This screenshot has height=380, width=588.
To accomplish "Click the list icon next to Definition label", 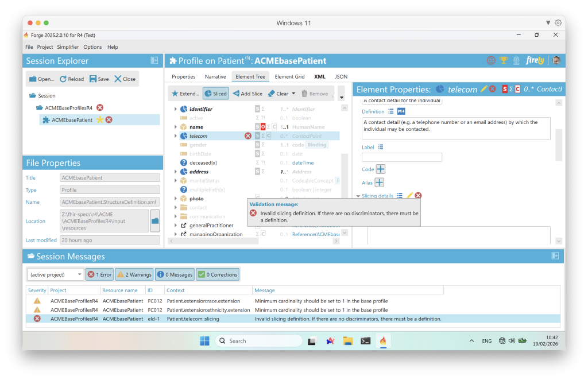I will [390, 111].
